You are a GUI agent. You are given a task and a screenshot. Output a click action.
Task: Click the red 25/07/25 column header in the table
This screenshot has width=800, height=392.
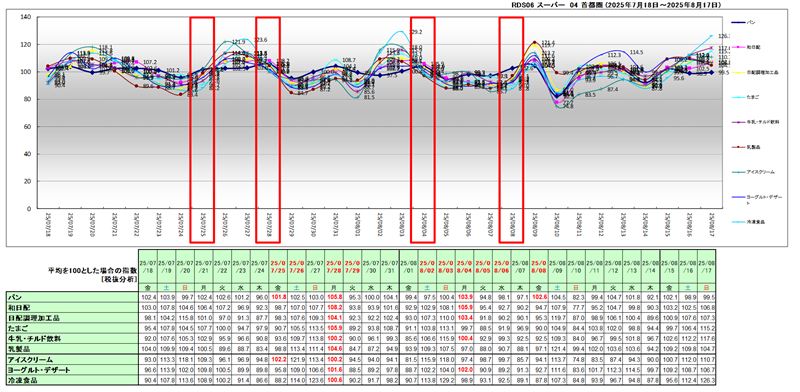click(x=278, y=265)
